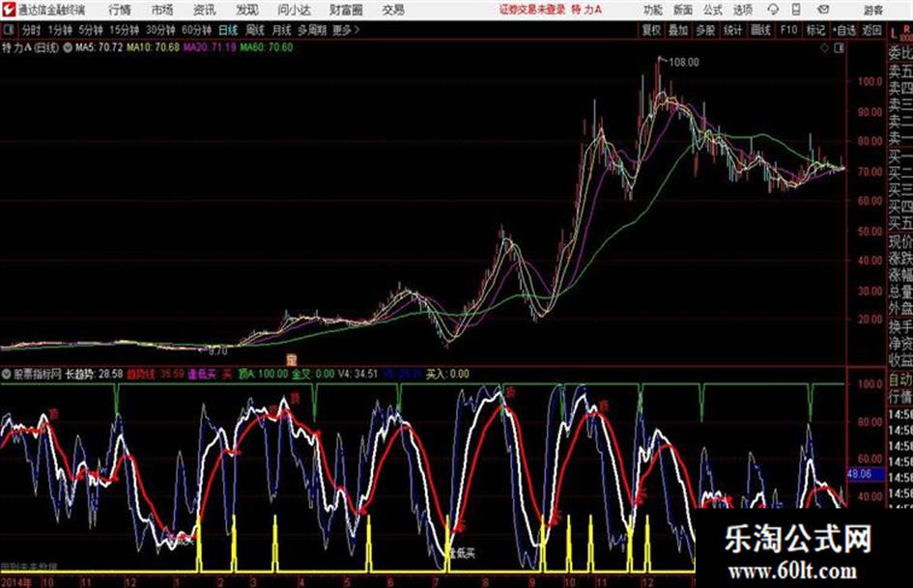Open the 问小达 menu
The width and height of the screenshot is (913, 588).
[x=294, y=10]
